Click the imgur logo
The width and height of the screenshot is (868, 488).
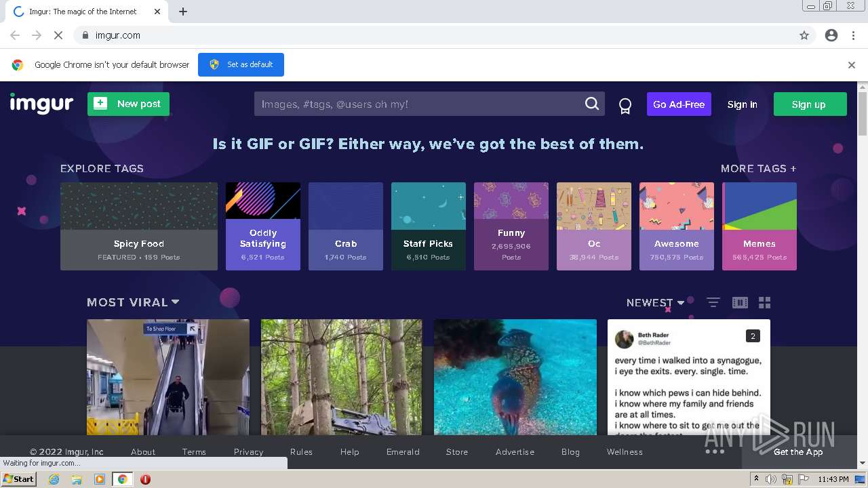coord(41,104)
